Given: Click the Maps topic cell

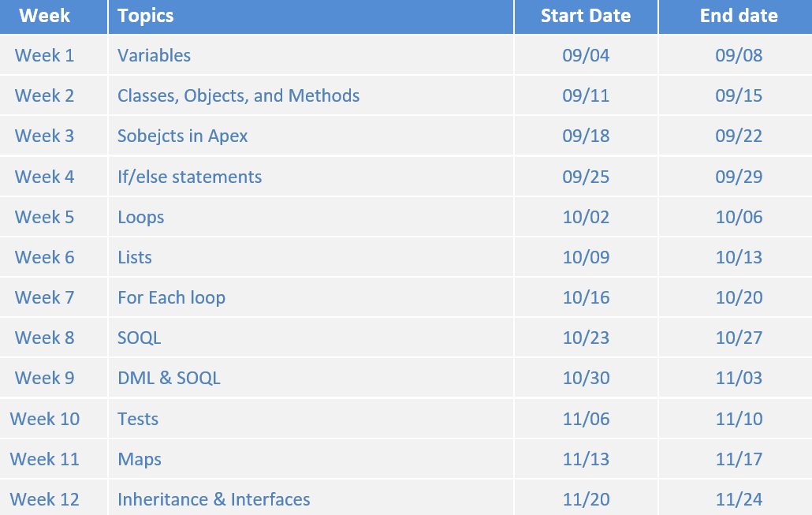Looking at the screenshot, I should coord(140,459).
